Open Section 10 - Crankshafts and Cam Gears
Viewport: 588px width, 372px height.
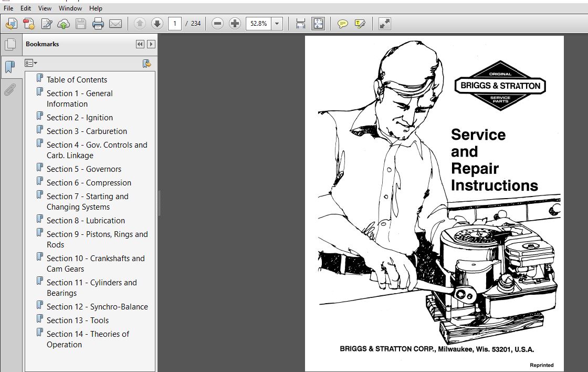pyautogui.click(x=96, y=263)
